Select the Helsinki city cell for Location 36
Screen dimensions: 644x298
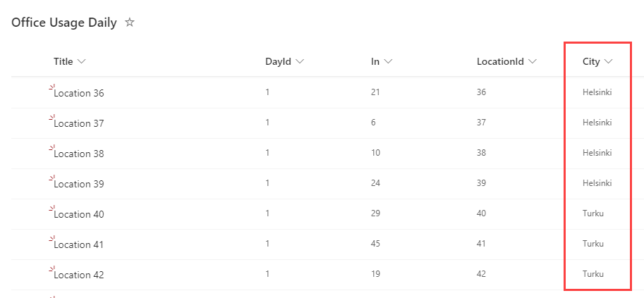597,92
